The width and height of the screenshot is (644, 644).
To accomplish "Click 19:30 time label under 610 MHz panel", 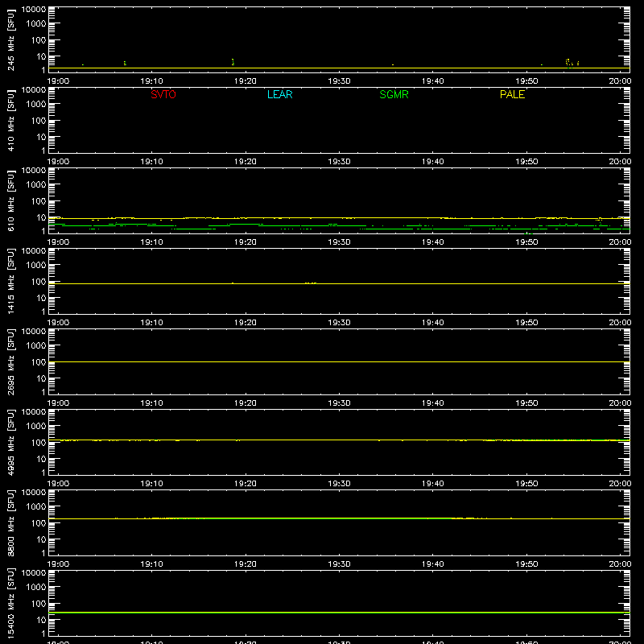I will click(339, 242).
